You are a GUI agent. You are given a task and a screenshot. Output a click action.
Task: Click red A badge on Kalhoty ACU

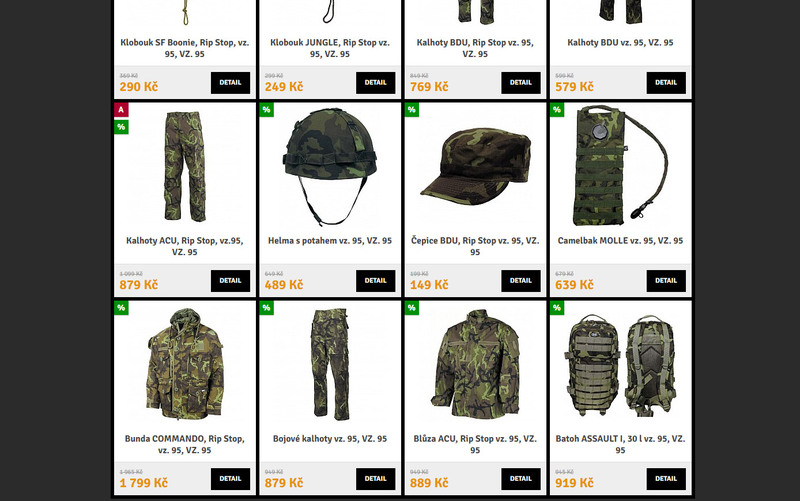pos(121,110)
